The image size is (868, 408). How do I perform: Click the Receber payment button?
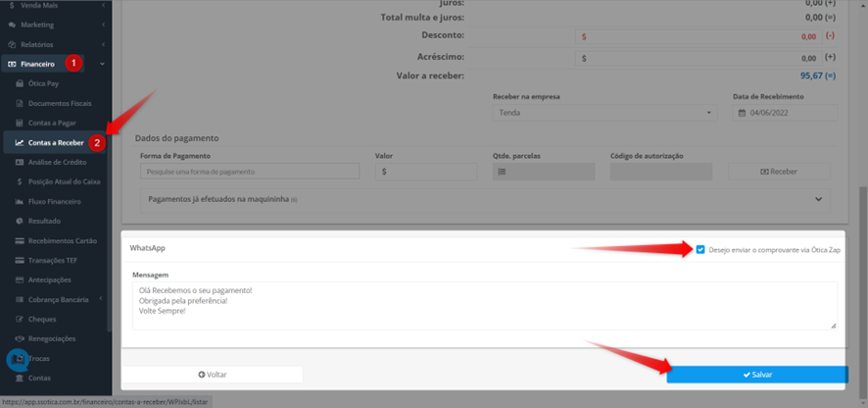pos(779,172)
